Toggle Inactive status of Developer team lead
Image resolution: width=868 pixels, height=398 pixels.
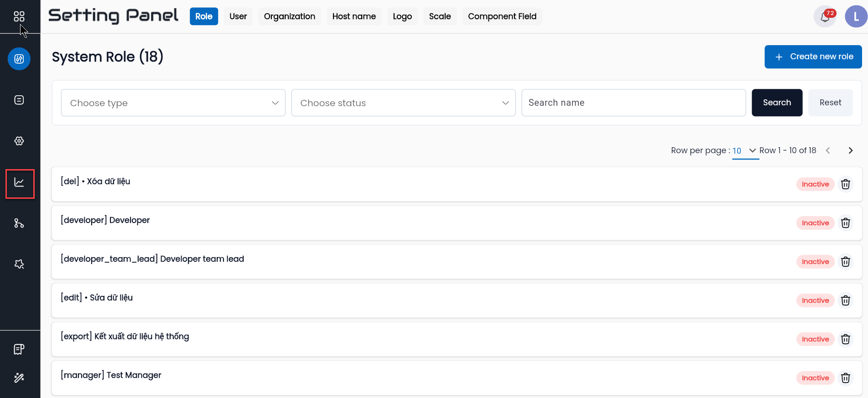816,262
